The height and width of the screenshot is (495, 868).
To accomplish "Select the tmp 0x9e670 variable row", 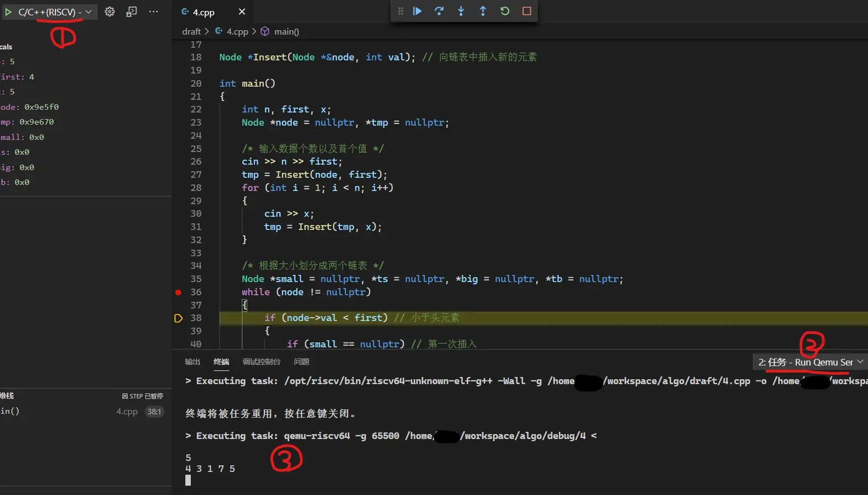I will [x=86, y=122].
